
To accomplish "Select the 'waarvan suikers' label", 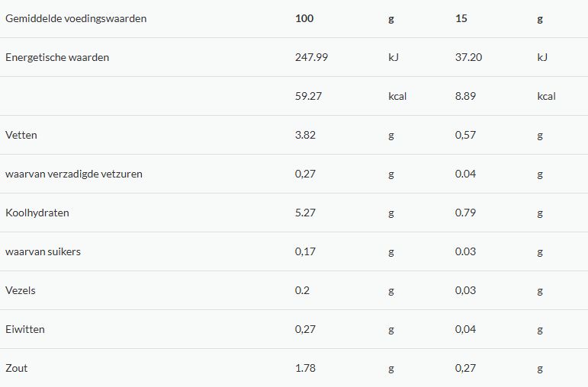I will pyautogui.click(x=43, y=251).
